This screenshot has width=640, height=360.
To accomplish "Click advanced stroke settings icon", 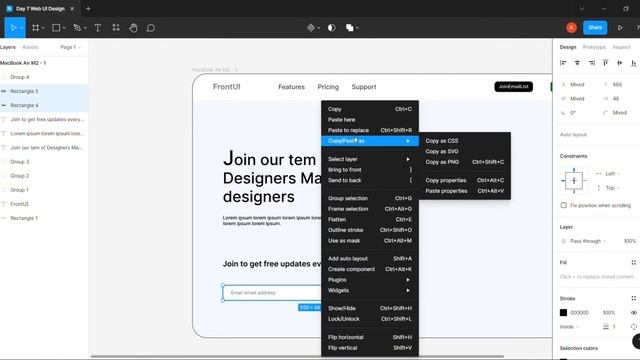I will (x=633, y=327).
